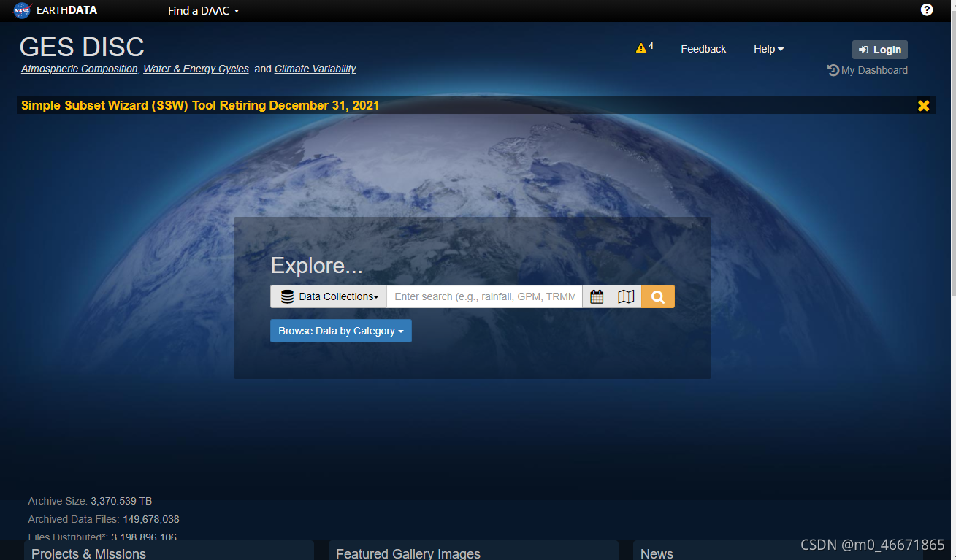Click the Featured Gallery Images heading

click(408, 553)
